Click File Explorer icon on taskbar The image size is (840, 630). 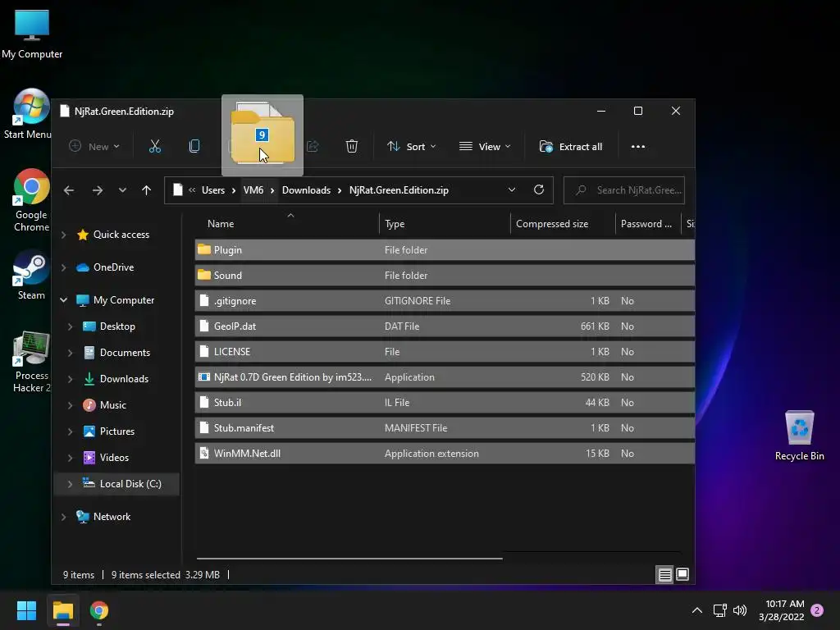[62, 610]
